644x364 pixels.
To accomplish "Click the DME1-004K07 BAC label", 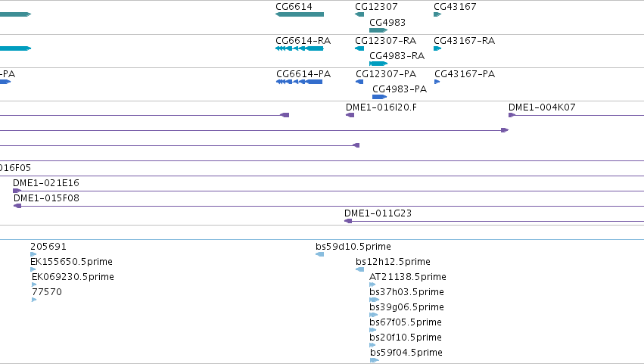I will coord(542,107).
